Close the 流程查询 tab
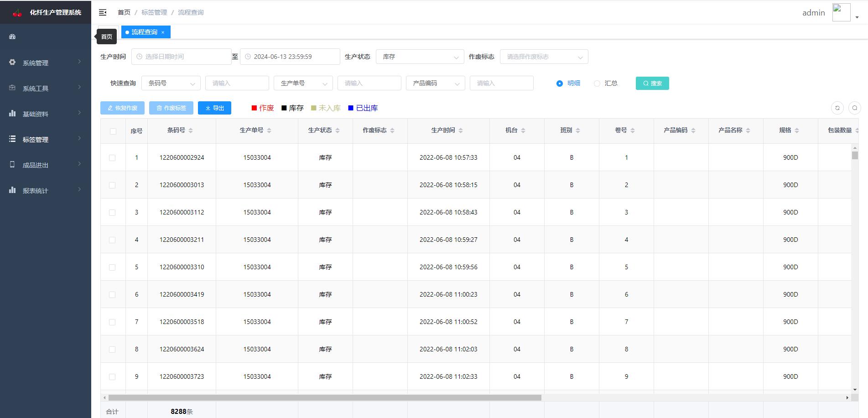 click(x=163, y=32)
